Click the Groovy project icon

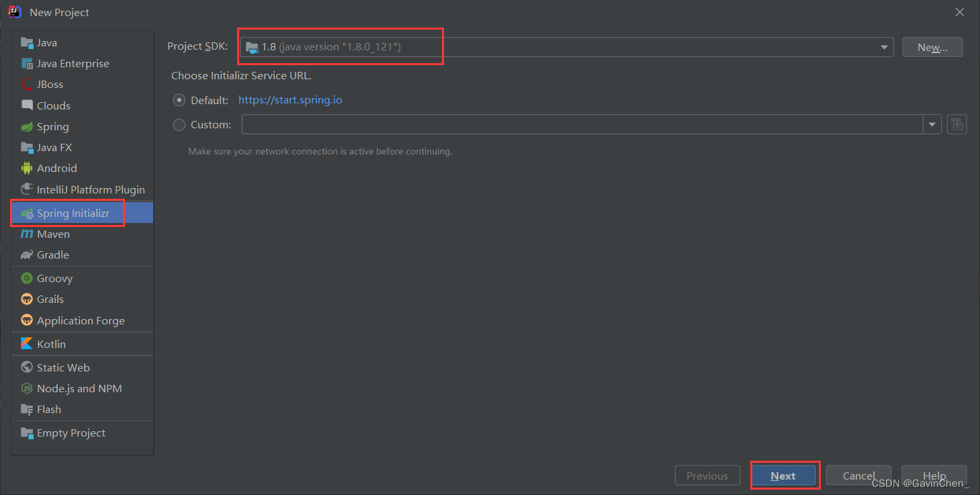27,279
